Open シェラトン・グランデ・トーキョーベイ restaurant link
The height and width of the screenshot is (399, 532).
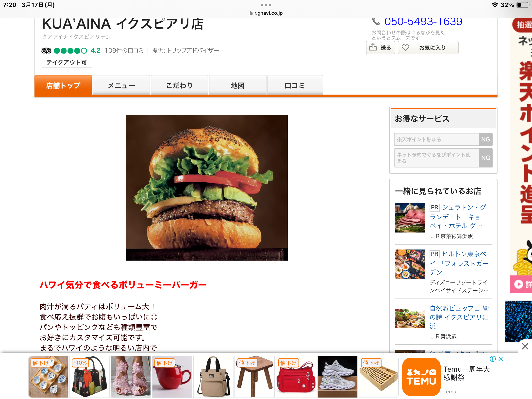tap(458, 216)
